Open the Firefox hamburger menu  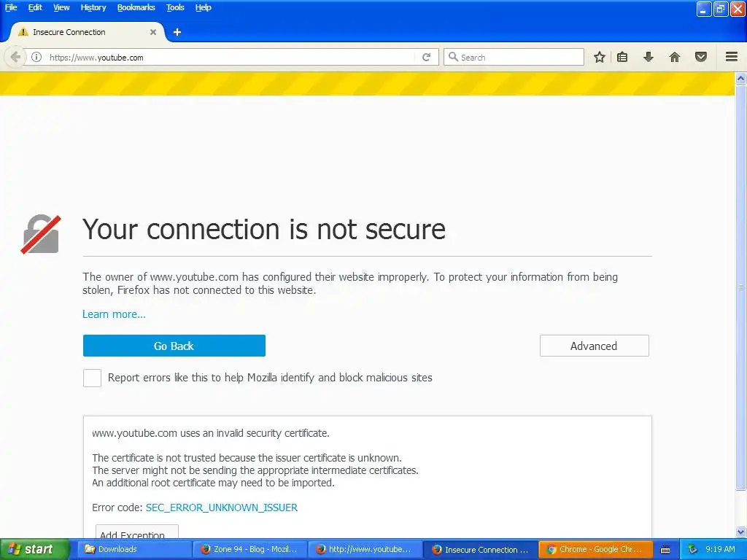(732, 57)
